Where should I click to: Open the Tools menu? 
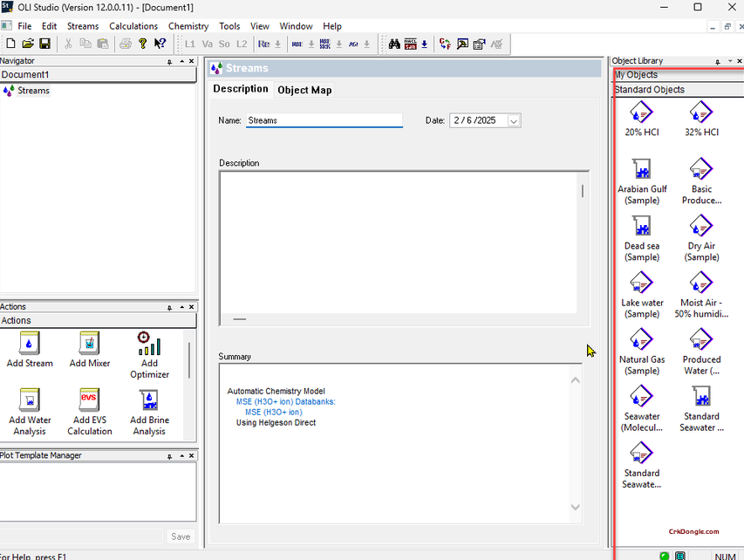point(229,26)
